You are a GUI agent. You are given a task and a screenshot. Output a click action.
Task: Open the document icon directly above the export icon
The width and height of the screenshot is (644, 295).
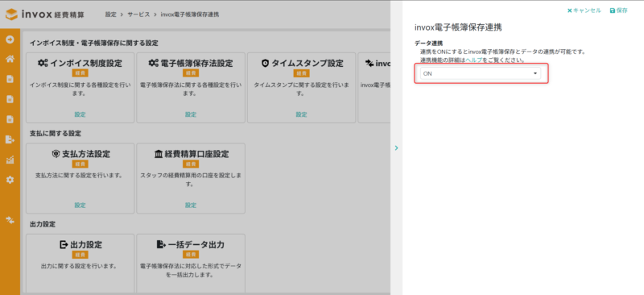pos(10,119)
